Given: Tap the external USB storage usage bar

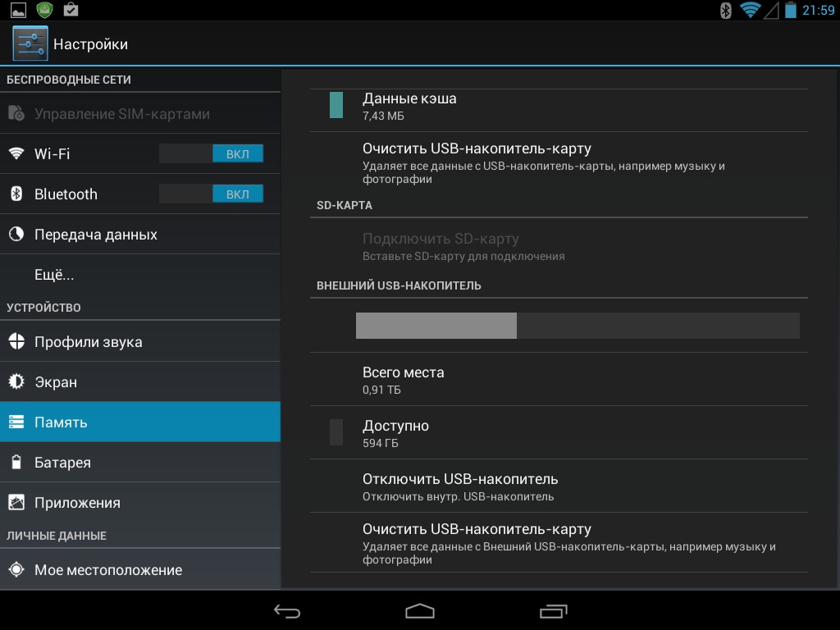Looking at the screenshot, I should 577,326.
